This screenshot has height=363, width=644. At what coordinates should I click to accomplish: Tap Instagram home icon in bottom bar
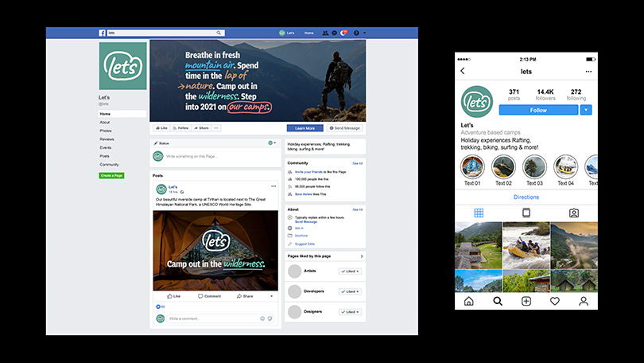pos(468,302)
